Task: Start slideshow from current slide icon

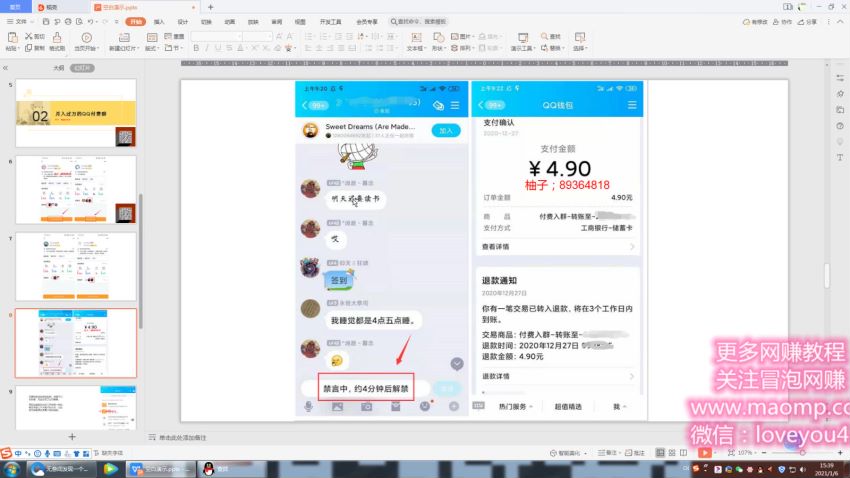Action: (86, 37)
